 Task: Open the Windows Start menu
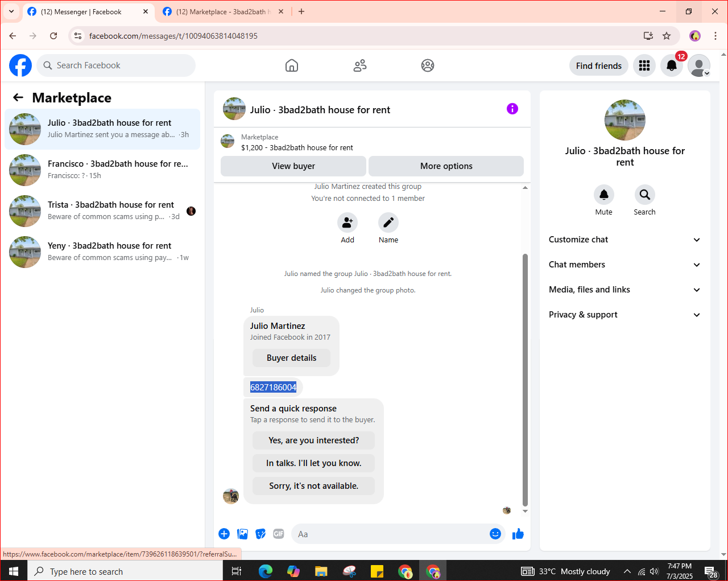(14, 571)
